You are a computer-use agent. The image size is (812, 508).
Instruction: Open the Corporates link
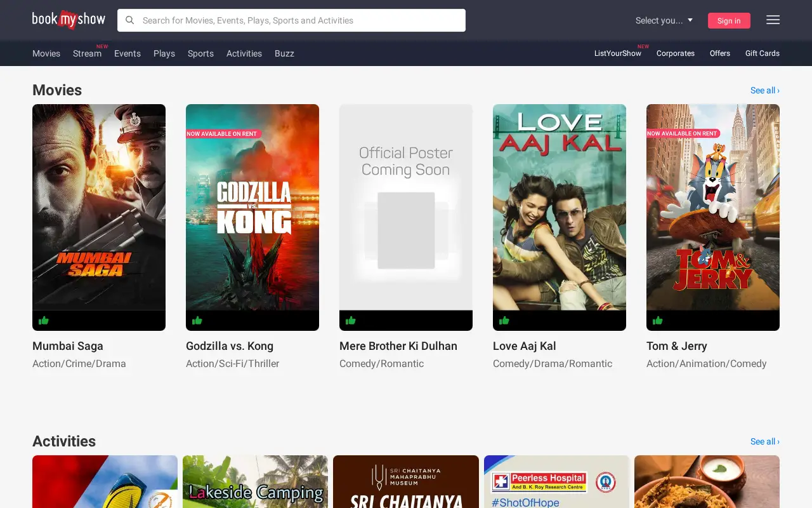[x=676, y=53]
